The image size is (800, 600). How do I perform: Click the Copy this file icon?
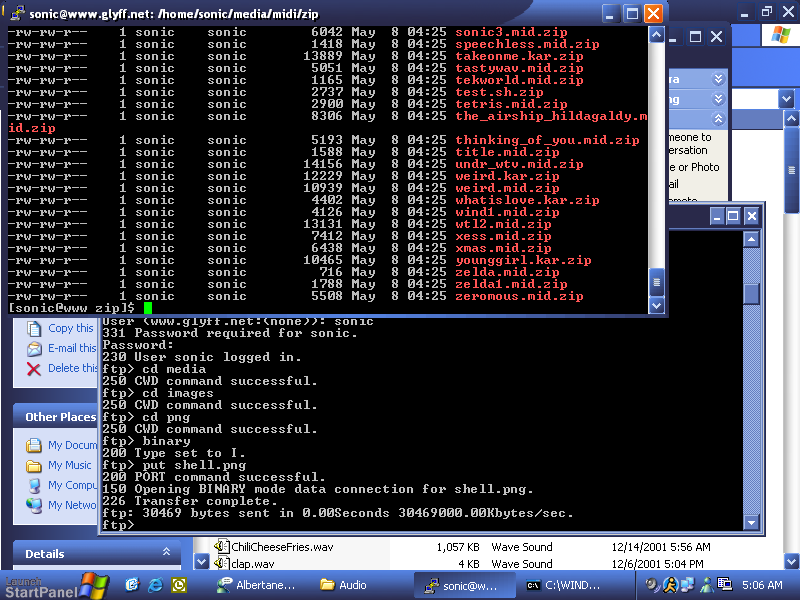pos(34,328)
